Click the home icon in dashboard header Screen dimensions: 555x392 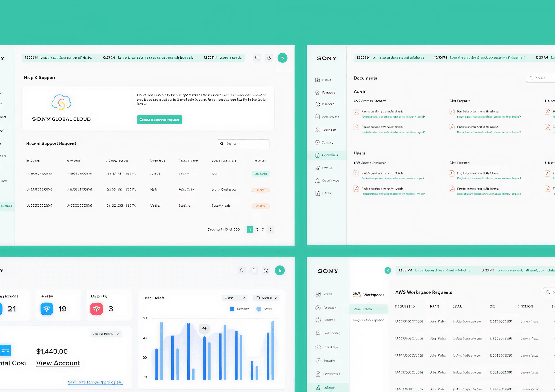pyautogui.click(x=266, y=270)
